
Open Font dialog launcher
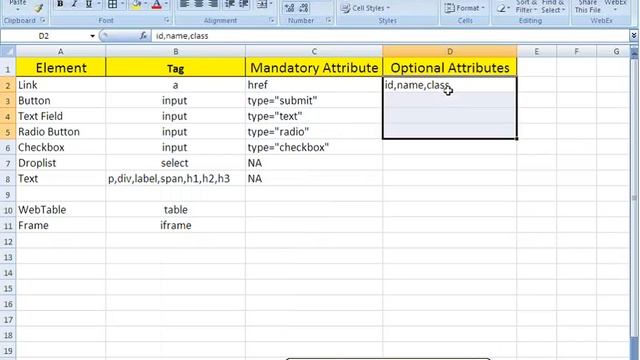click(167, 20)
